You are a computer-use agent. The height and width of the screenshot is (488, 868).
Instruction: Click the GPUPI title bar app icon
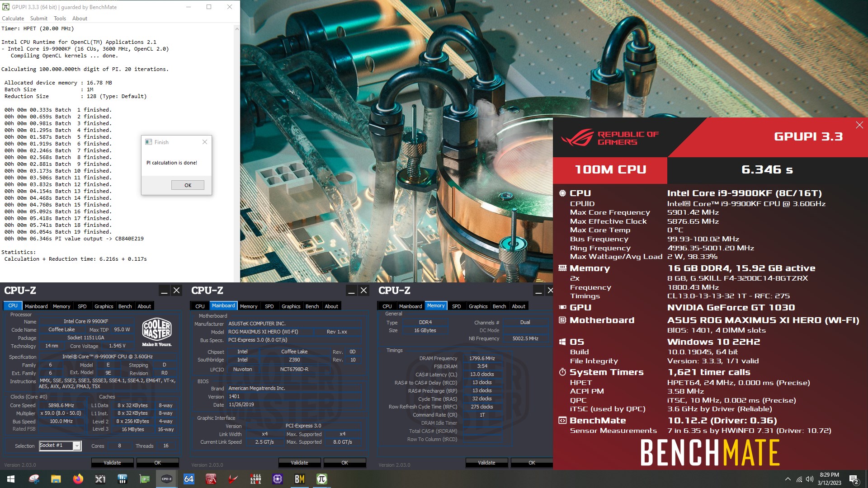click(6, 7)
